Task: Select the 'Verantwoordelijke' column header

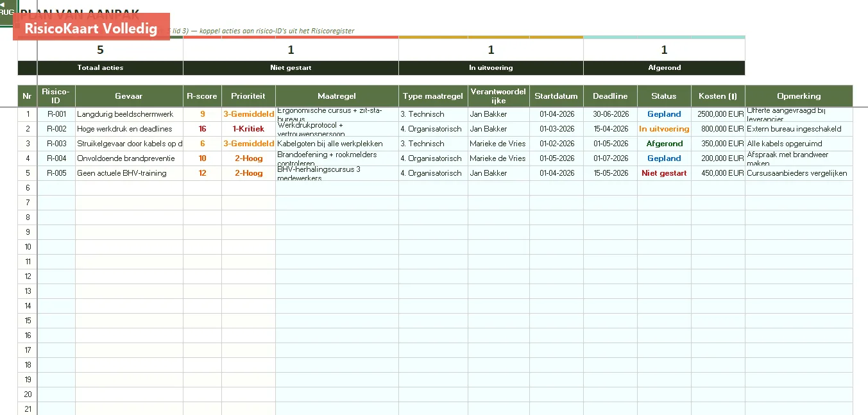Action: pyautogui.click(x=498, y=96)
